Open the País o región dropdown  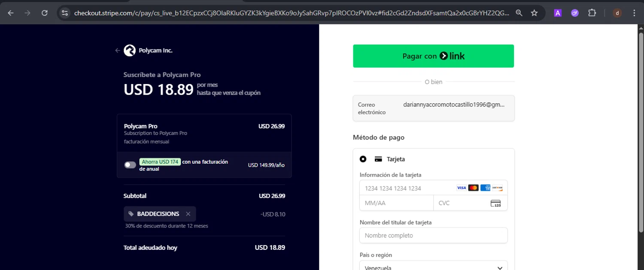434,266
